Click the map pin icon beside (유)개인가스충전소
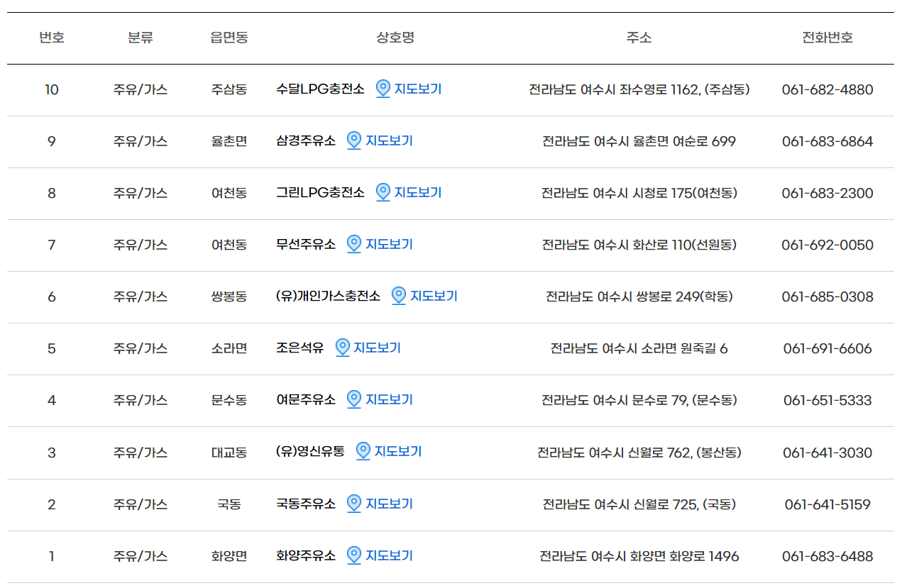 [x=397, y=296]
